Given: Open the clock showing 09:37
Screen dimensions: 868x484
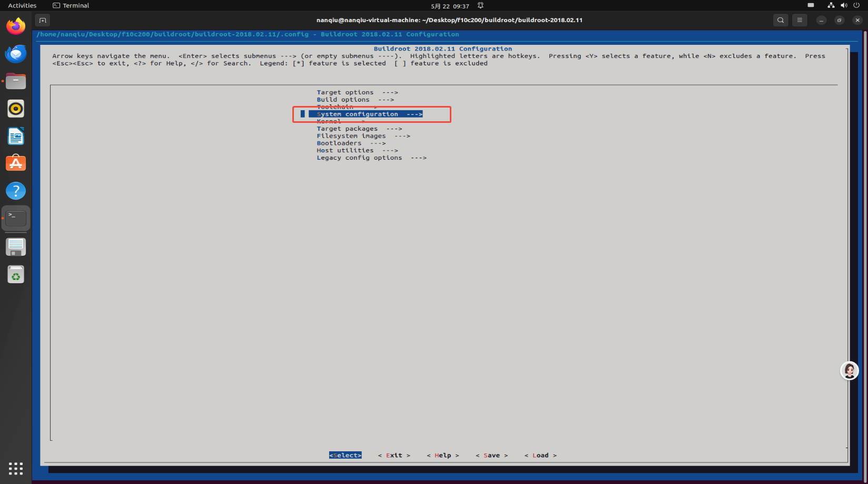Looking at the screenshot, I should [x=450, y=6].
